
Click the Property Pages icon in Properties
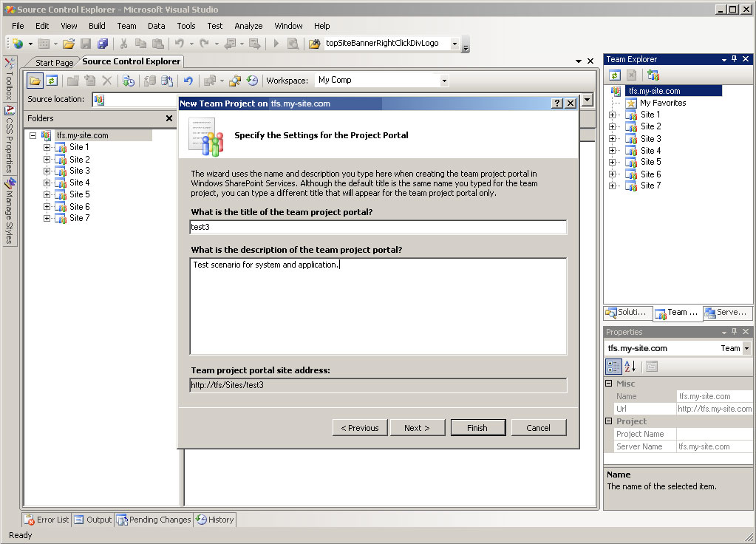click(x=651, y=367)
